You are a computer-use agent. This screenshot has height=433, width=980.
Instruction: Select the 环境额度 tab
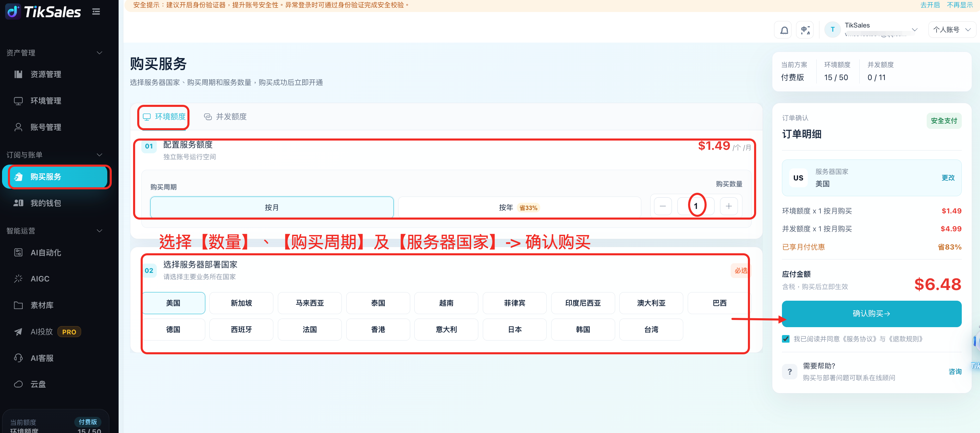(x=164, y=117)
